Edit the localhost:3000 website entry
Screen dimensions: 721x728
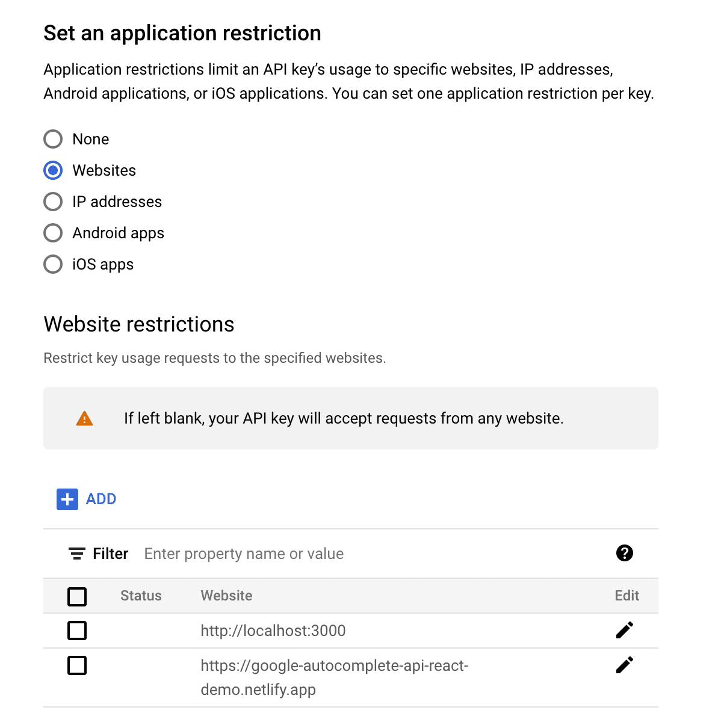tap(625, 630)
